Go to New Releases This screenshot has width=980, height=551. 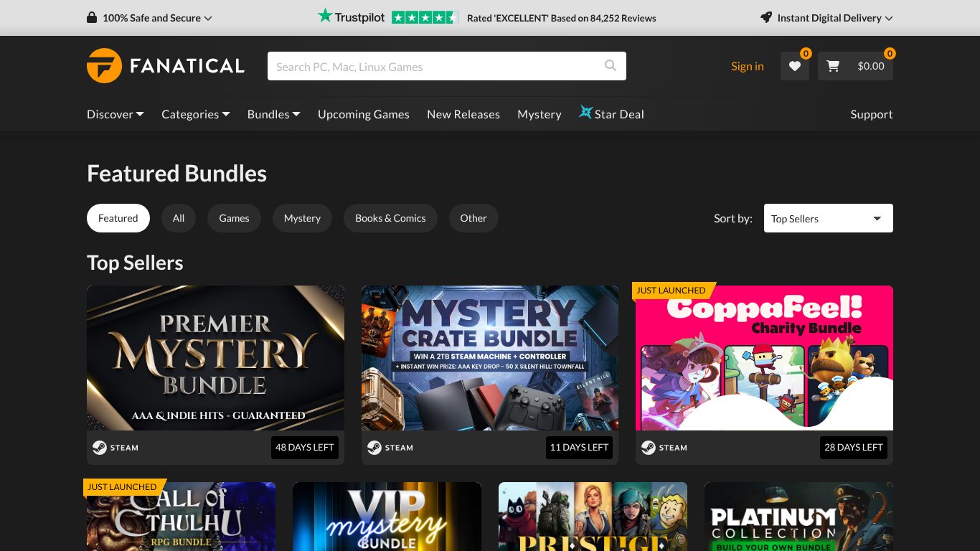click(463, 114)
